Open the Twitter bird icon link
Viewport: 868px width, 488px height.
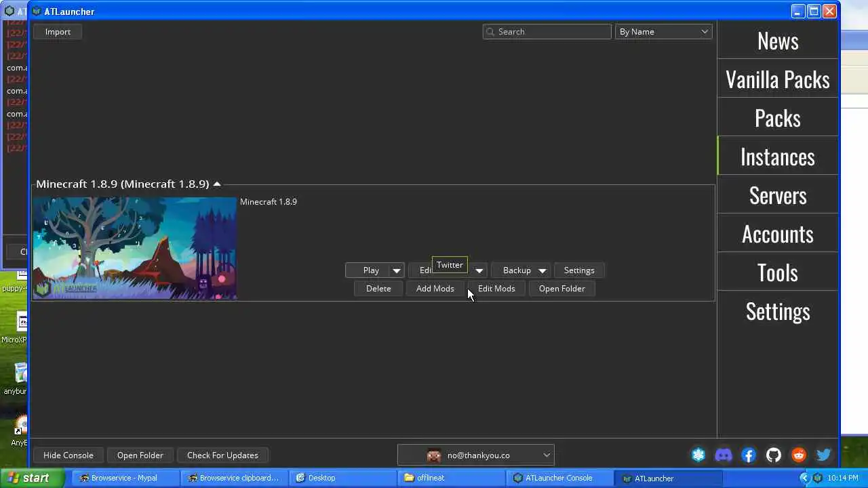coord(824,455)
